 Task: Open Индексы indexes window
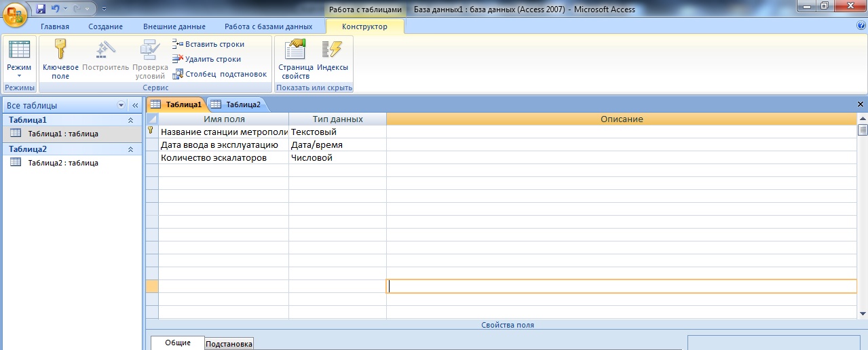pyautogui.click(x=333, y=56)
